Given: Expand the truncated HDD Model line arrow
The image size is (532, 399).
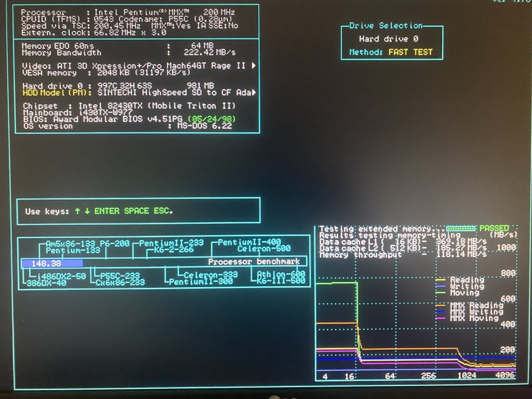Looking at the screenshot, I should pyautogui.click(x=254, y=92).
